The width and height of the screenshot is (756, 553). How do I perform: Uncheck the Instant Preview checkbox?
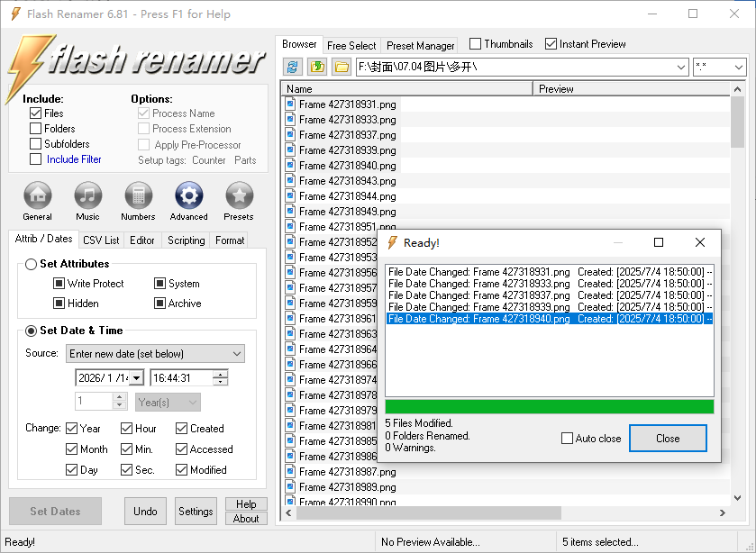point(551,44)
